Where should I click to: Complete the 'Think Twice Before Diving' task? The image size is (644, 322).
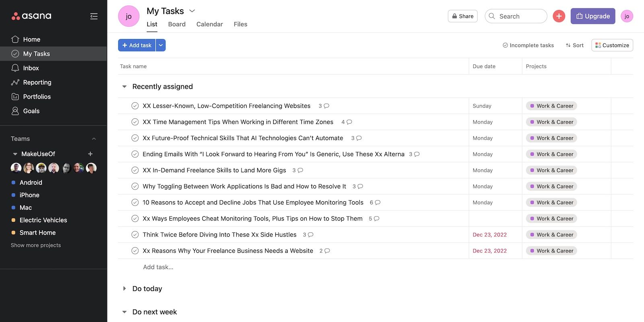(135, 235)
